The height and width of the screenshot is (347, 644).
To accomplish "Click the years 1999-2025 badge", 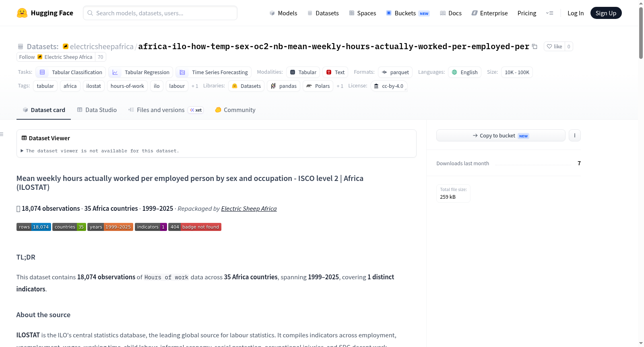I will pos(110,227).
